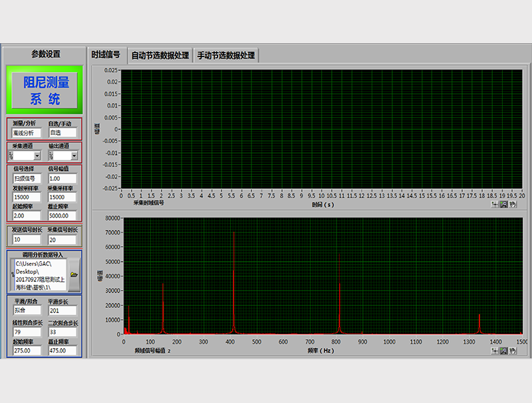
Task: Click the 采集采样率 field showing 15000
Action: pyautogui.click(x=63, y=197)
